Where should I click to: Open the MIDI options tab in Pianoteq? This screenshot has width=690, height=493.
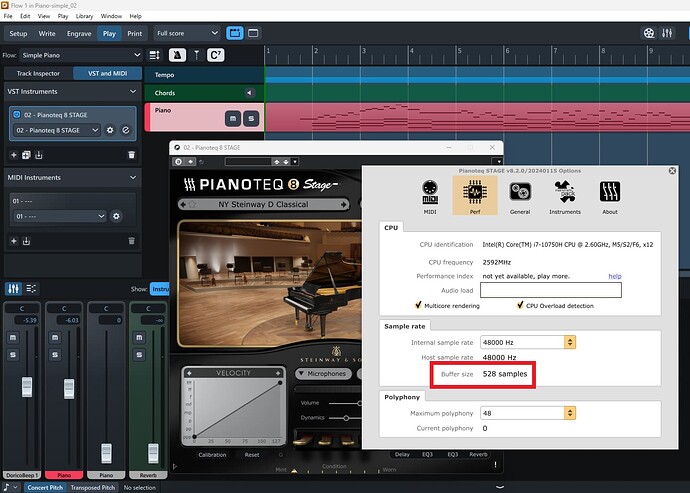click(430, 196)
